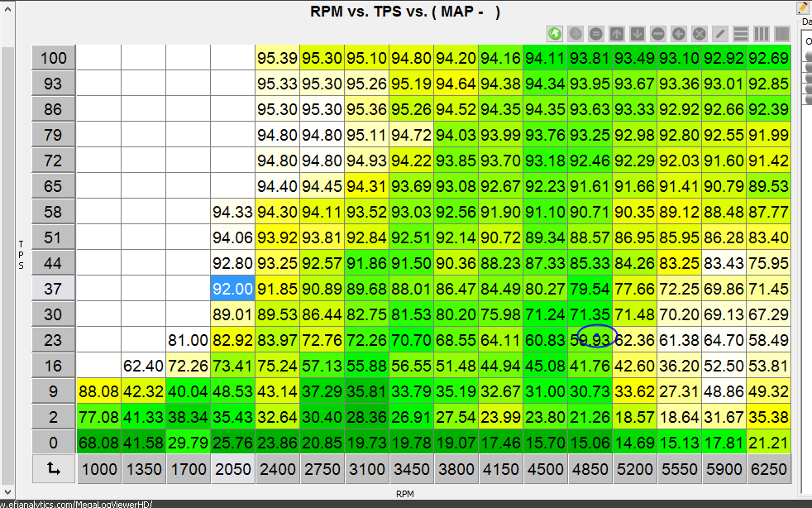Open the efianalytics MegaLogViewerHD link
812x508 pixels.
point(76,503)
